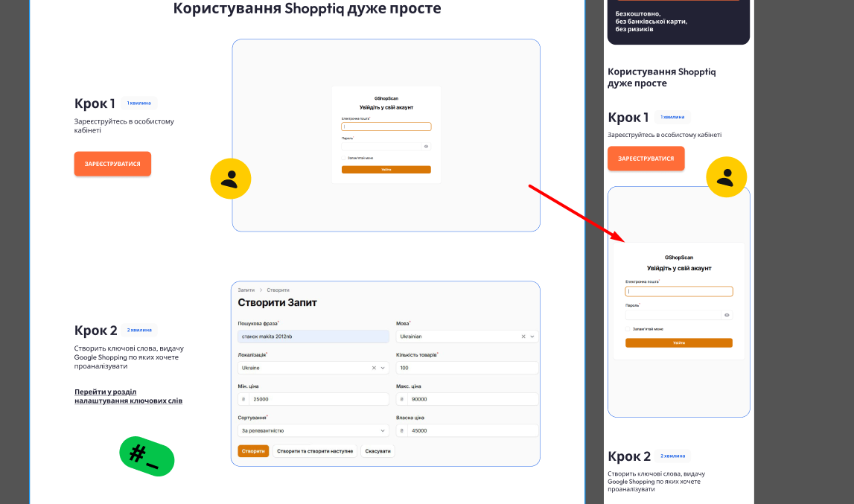Viewport: 854px width, 504px height.
Task: Open the keyword settings section link
Action: click(129, 396)
